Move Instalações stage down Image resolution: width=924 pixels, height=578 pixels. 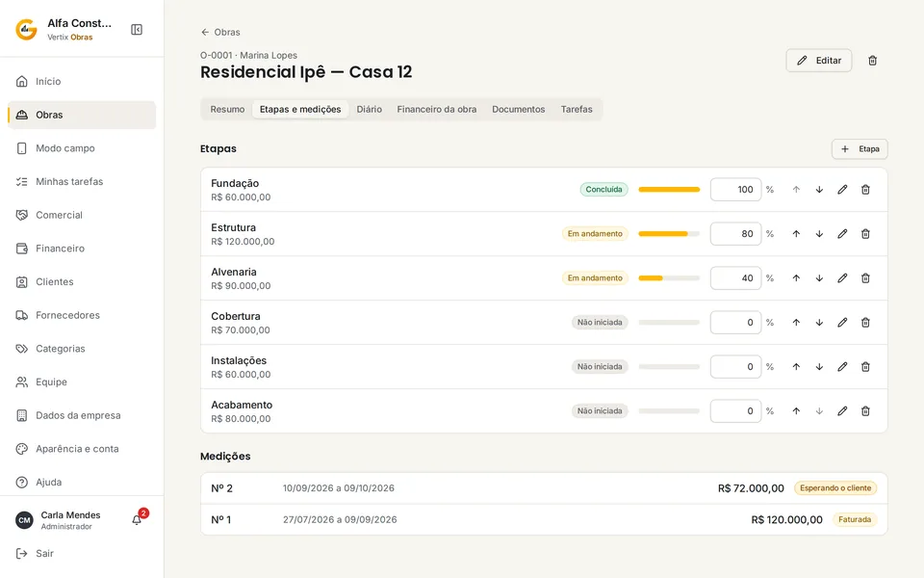(819, 366)
